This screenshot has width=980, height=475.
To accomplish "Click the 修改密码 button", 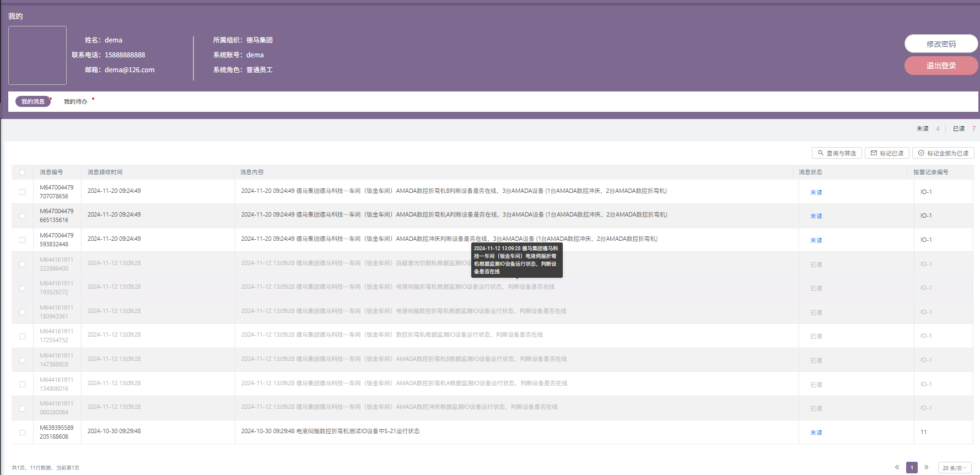I will [941, 44].
